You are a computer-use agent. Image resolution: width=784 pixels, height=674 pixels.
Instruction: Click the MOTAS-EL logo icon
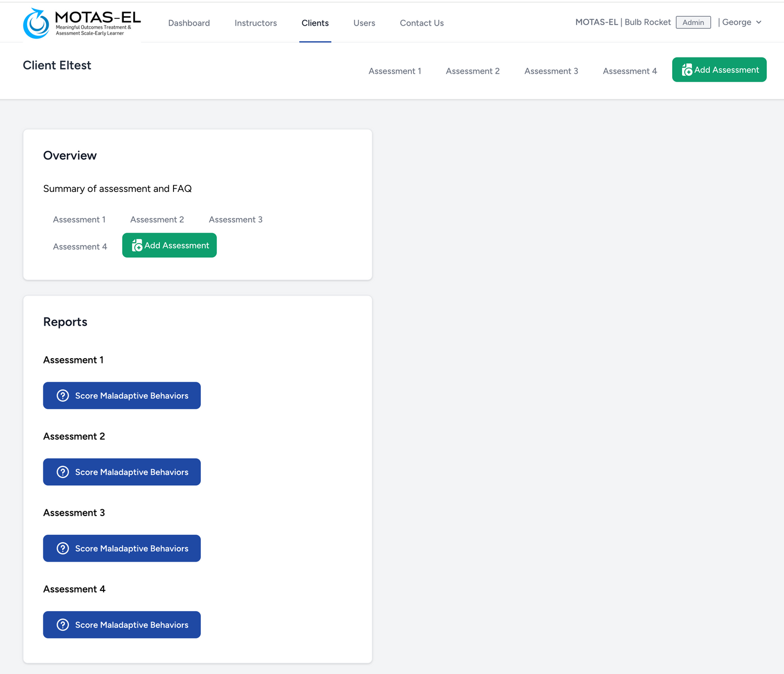click(x=36, y=24)
